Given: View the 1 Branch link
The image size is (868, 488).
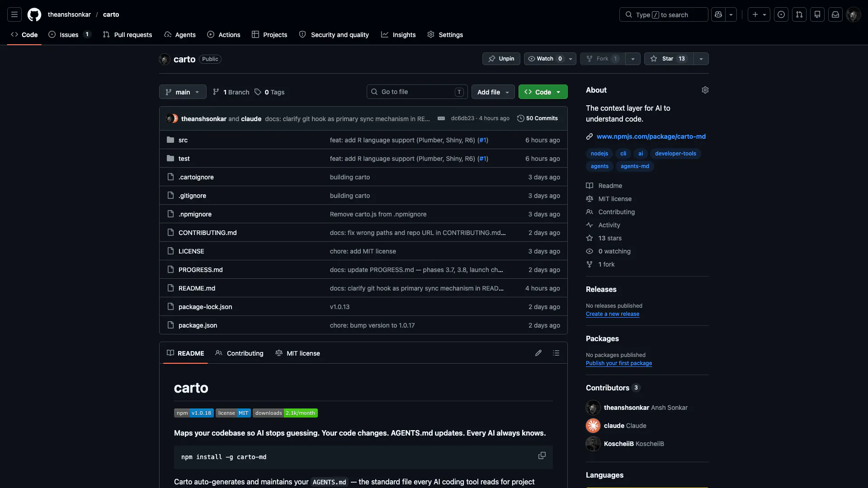Looking at the screenshot, I should click(231, 92).
